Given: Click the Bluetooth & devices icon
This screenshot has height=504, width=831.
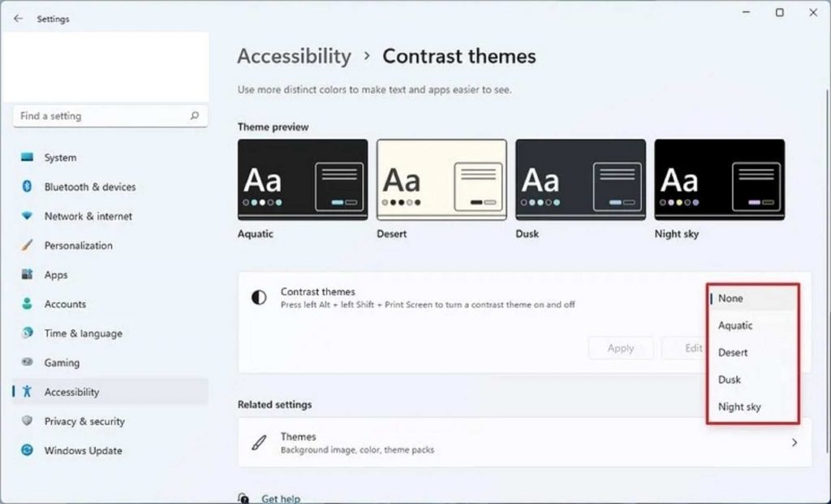Looking at the screenshot, I should [28, 187].
